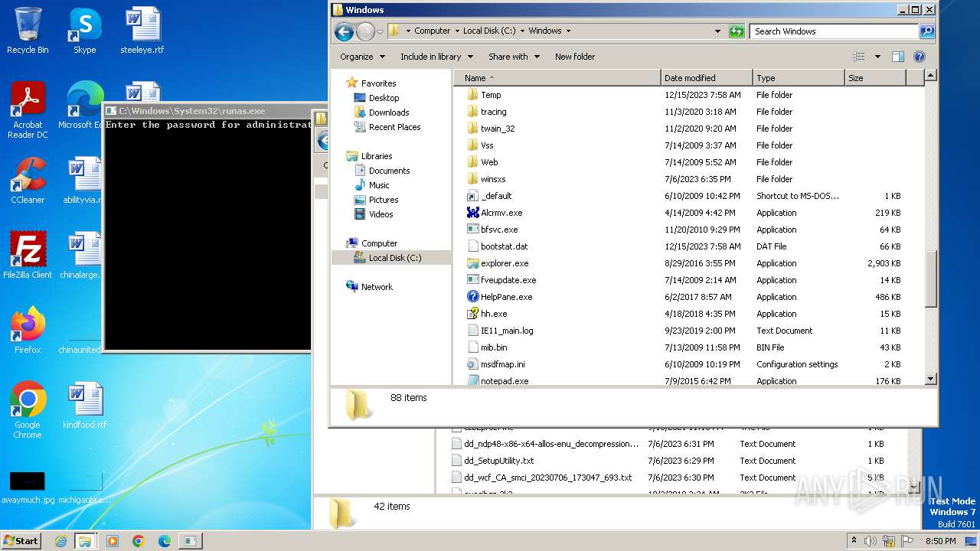980x551 pixels.
Task: Open Google Chrome desktop shortcut
Action: [x=28, y=410]
